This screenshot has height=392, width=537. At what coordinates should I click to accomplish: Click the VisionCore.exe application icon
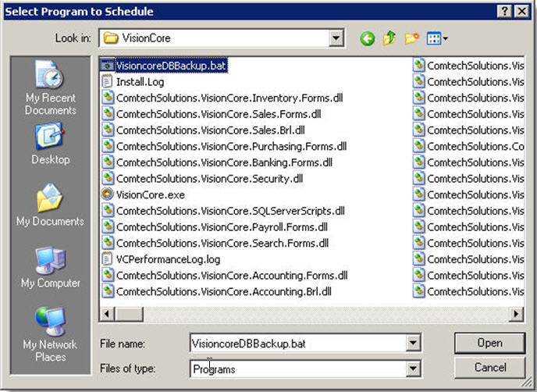107,194
